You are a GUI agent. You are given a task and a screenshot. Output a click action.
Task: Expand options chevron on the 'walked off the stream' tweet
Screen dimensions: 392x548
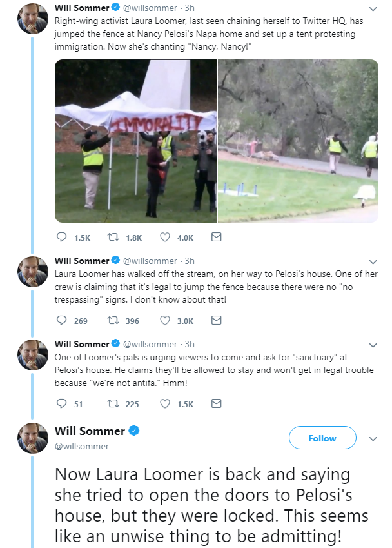(x=373, y=262)
